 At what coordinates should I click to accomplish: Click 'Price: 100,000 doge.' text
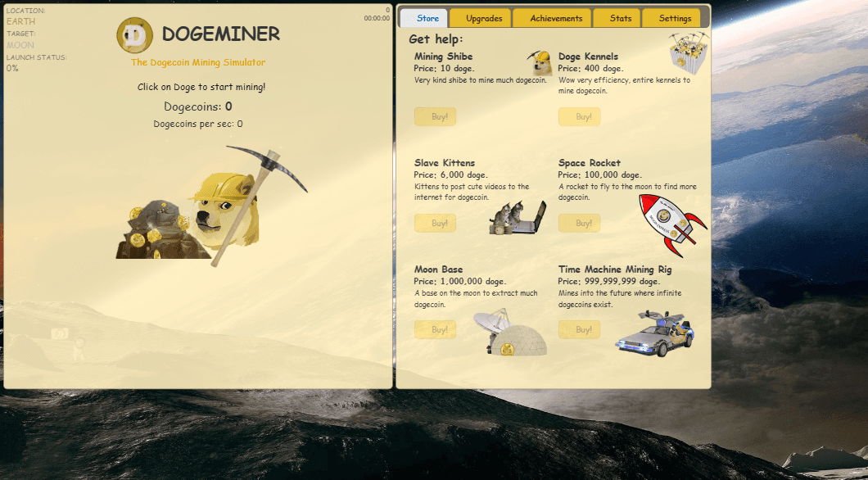pos(600,175)
